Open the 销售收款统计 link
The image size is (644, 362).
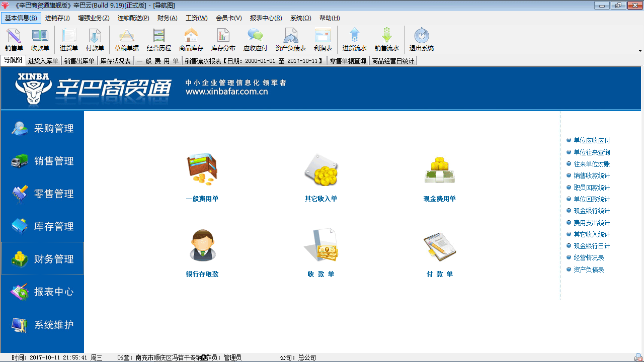(x=592, y=175)
